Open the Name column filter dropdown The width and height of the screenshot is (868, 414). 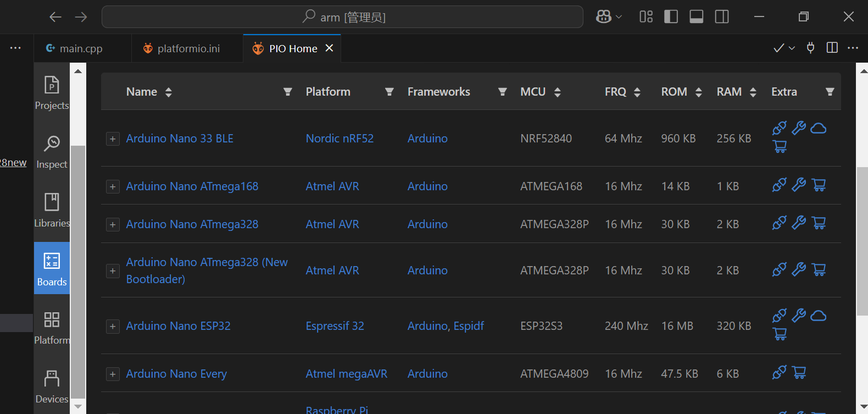click(287, 92)
